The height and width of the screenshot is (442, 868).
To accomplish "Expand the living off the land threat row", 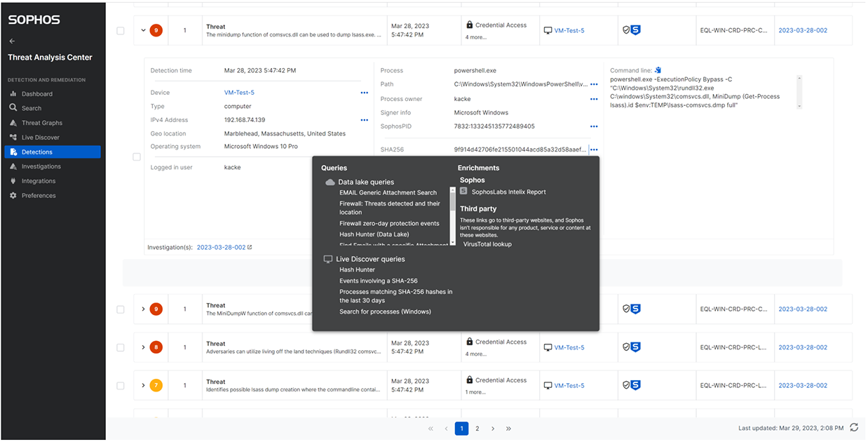I will 143,347.
